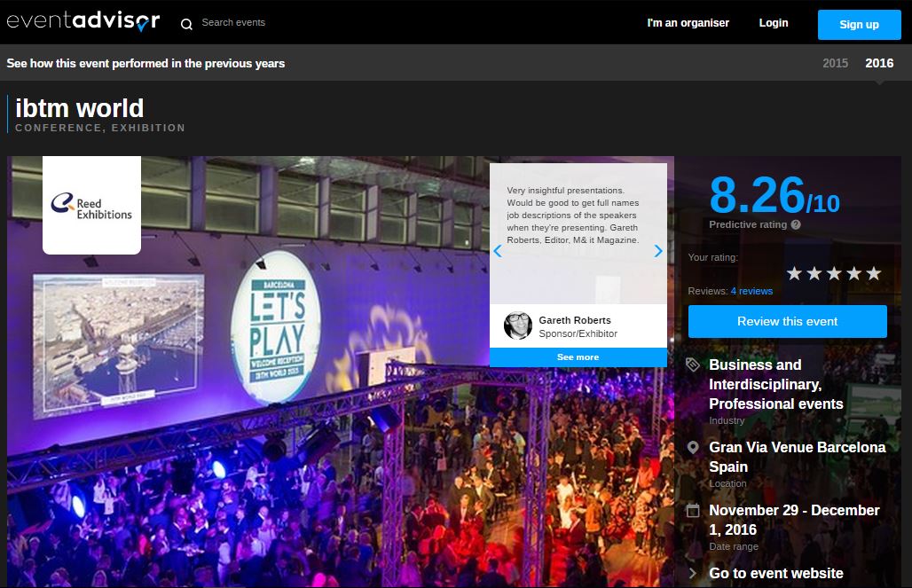Click 'Business and Interdisciplinary, Professional events' industry
Screen dimensions: 912x588
click(x=776, y=384)
